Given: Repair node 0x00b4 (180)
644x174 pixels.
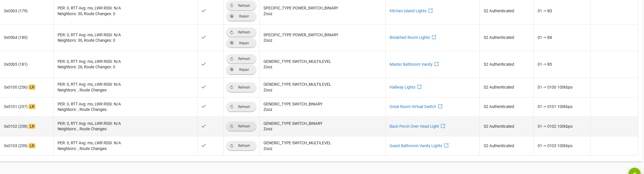Looking at the screenshot, I should (x=241, y=43).
